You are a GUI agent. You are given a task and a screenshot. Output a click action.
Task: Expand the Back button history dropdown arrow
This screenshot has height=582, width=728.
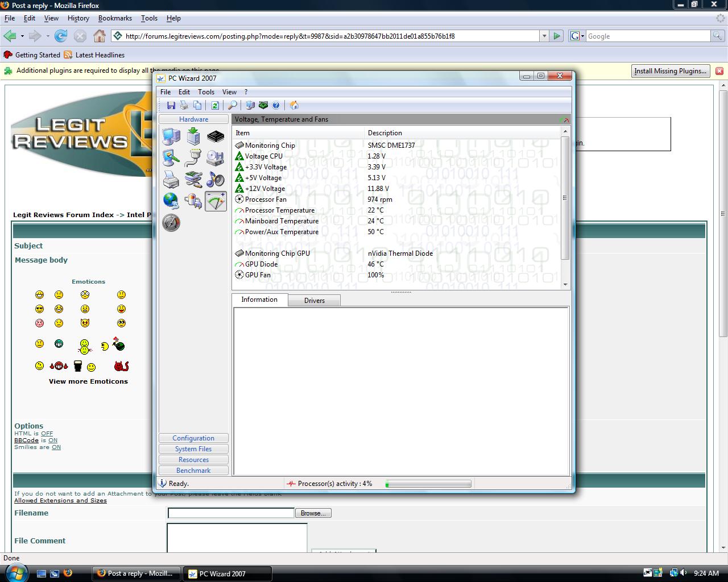click(22, 36)
